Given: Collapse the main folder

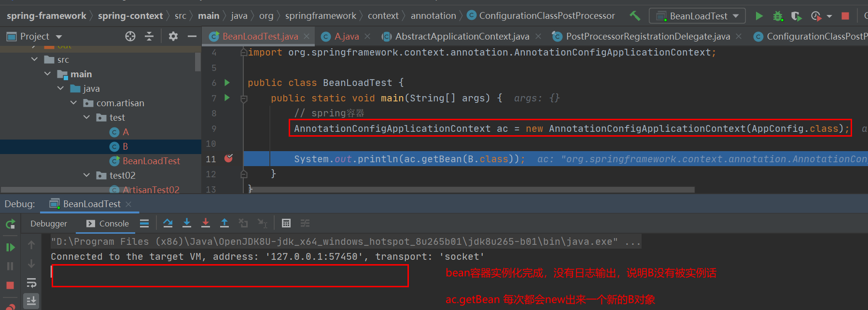Looking at the screenshot, I should (47, 74).
